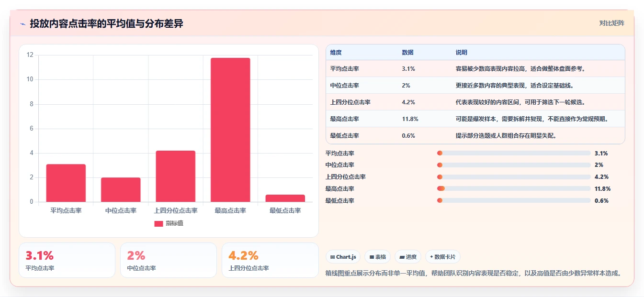The width and height of the screenshot is (644, 297).
Task: Click the 最高点击率 table row label
Action: click(345, 119)
